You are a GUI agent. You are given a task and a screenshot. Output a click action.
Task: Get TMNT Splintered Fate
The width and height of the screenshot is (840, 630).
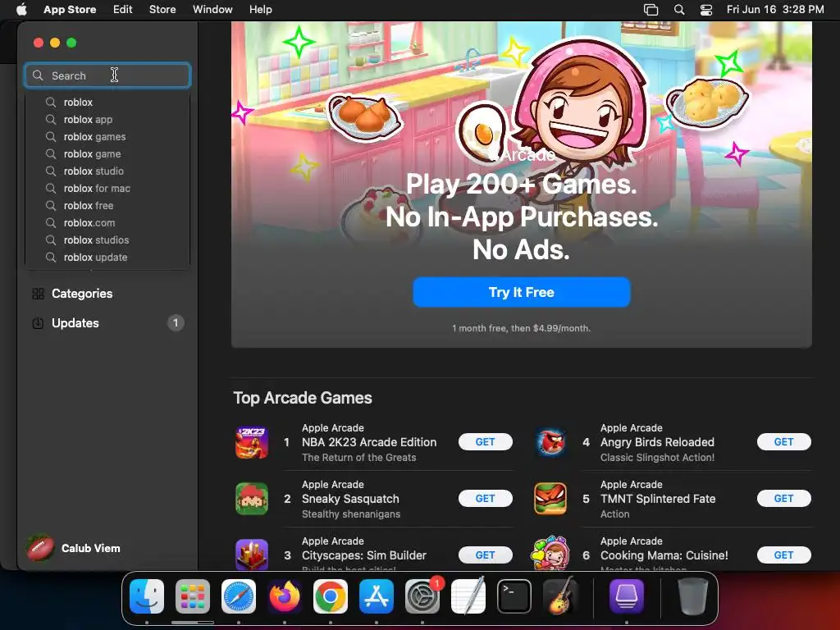coord(783,498)
